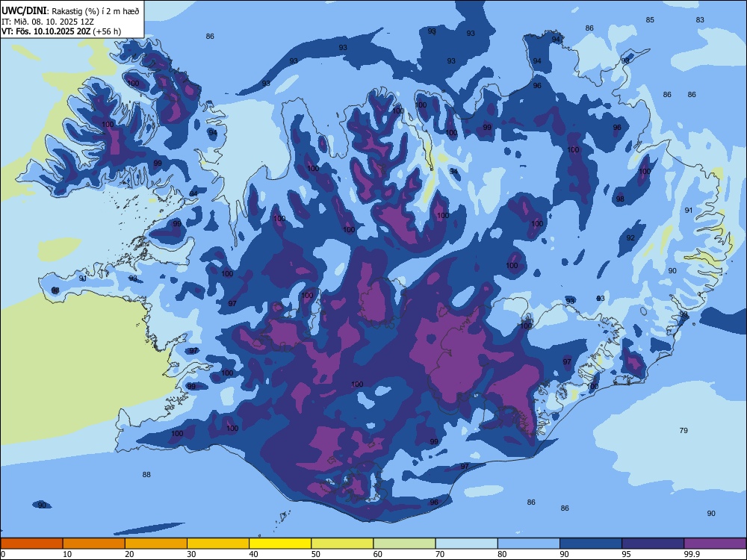The width and height of the screenshot is (747, 560).
Task: Select the indigo 95–99.9 legend swatch
Action: (653, 544)
